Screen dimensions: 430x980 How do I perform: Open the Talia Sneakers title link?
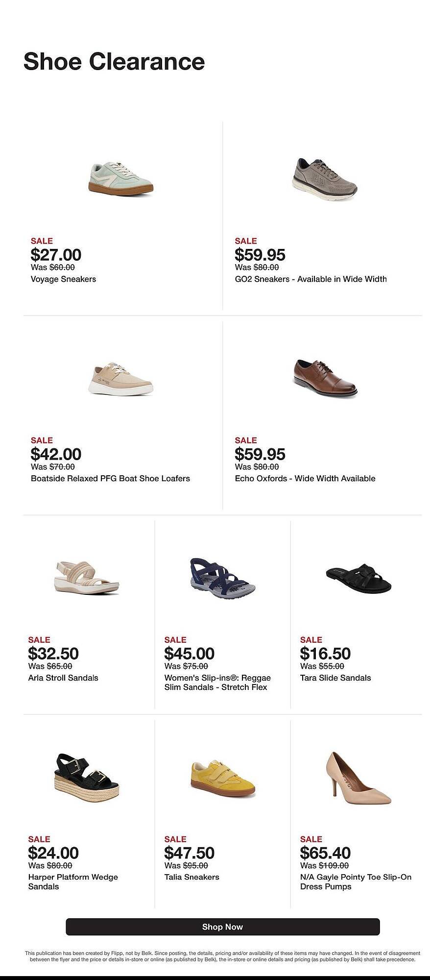tap(191, 877)
